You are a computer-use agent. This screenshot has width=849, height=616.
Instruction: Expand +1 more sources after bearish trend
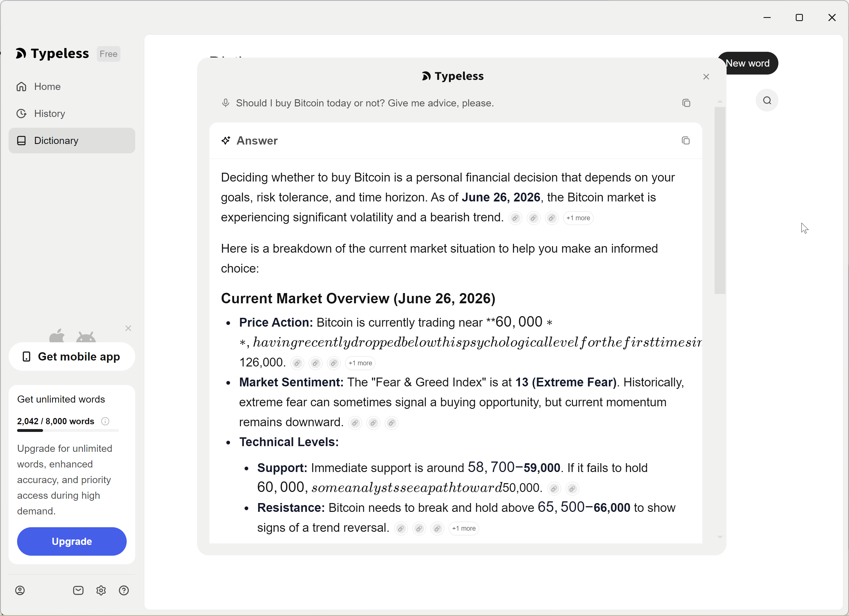point(578,218)
